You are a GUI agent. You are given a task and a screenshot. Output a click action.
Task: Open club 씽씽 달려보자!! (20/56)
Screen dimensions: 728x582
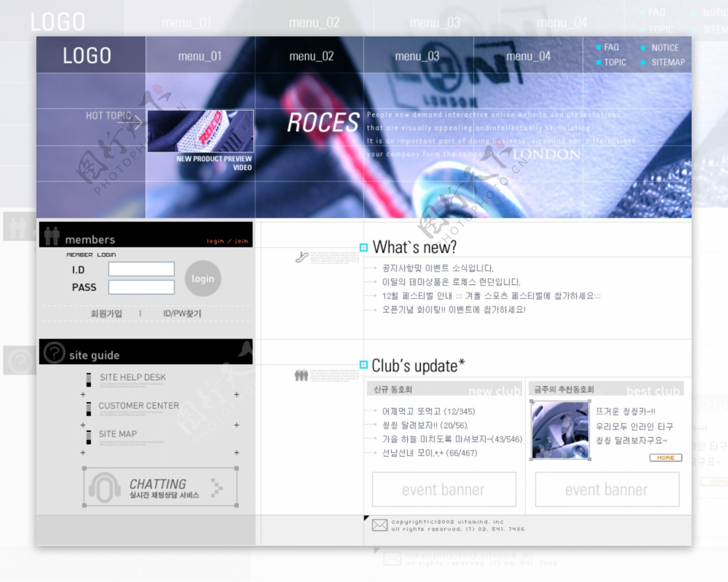pyautogui.click(x=425, y=425)
